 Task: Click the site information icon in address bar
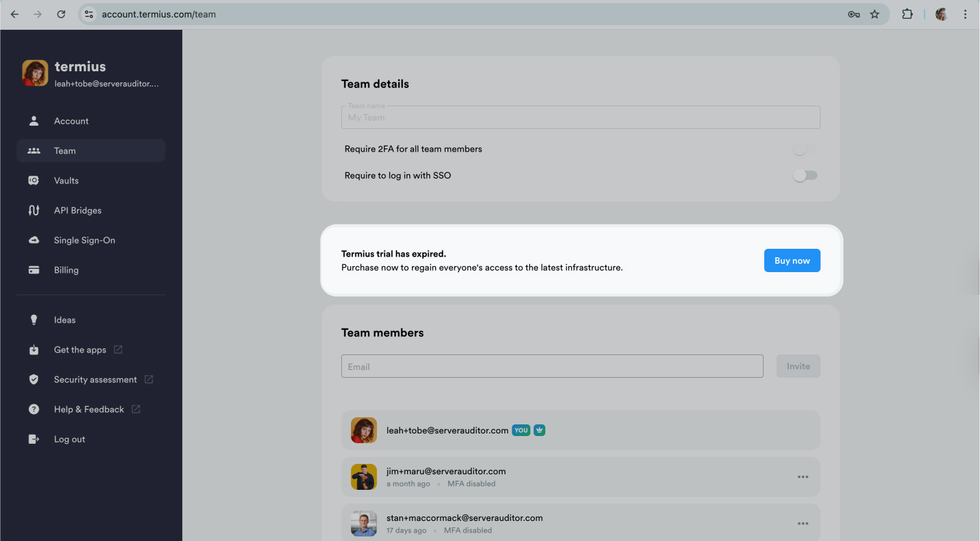[x=89, y=14]
